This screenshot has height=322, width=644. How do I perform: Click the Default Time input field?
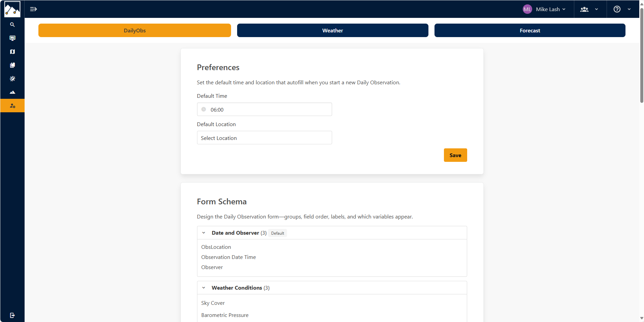tap(264, 109)
